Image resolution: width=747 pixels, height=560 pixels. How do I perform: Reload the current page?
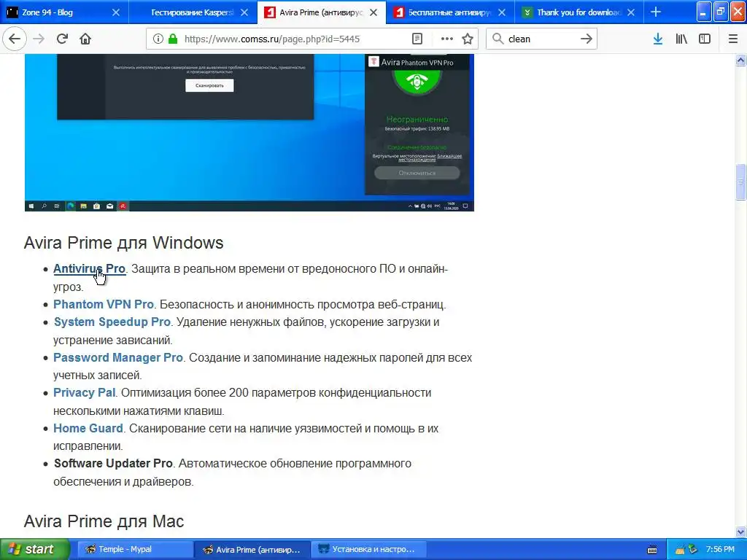point(62,39)
